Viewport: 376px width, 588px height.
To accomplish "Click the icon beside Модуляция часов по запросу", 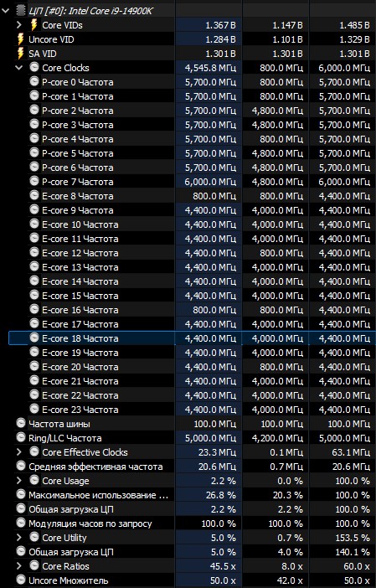I will [x=21, y=524].
